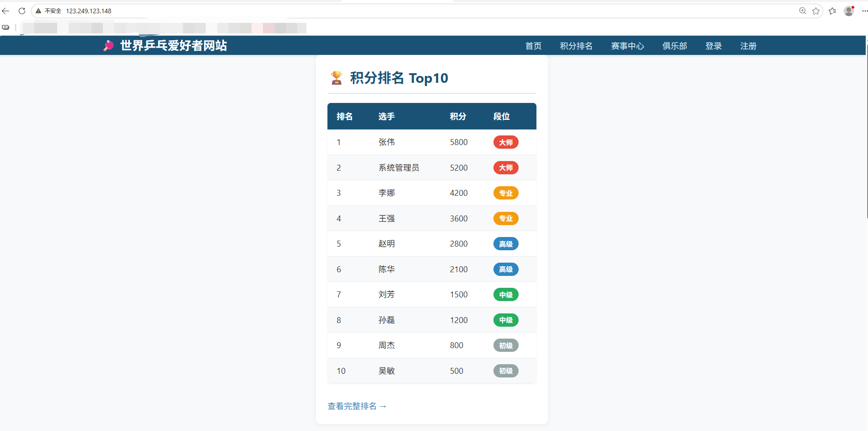The width and height of the screenshot is (868, 431).
Task: Click site title 世界乒乓爱好者网站
Action: coord(173,46)
